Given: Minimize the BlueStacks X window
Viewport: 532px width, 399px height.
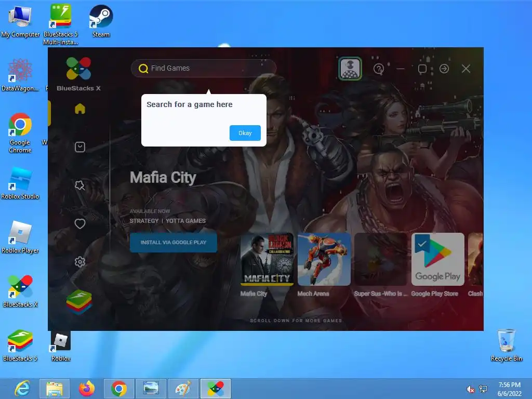Looking at the screenshot, I should pos(401,69).
